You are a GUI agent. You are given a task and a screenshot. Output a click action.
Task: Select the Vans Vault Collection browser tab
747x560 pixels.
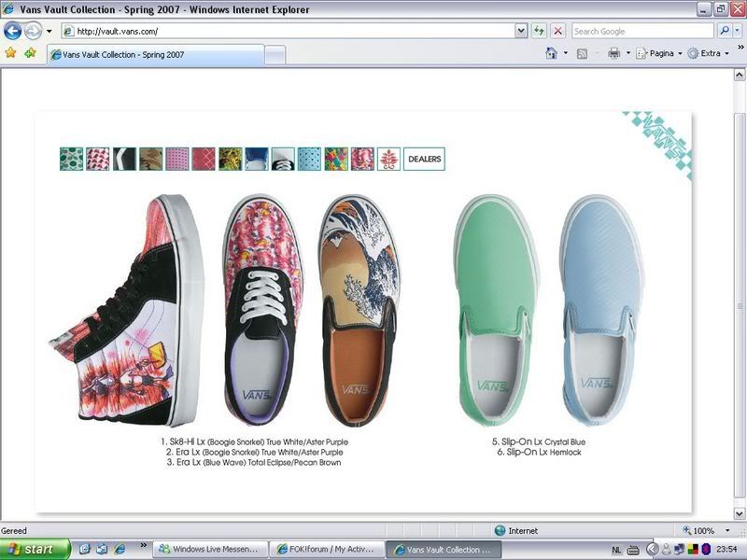[x=155, y=55]
